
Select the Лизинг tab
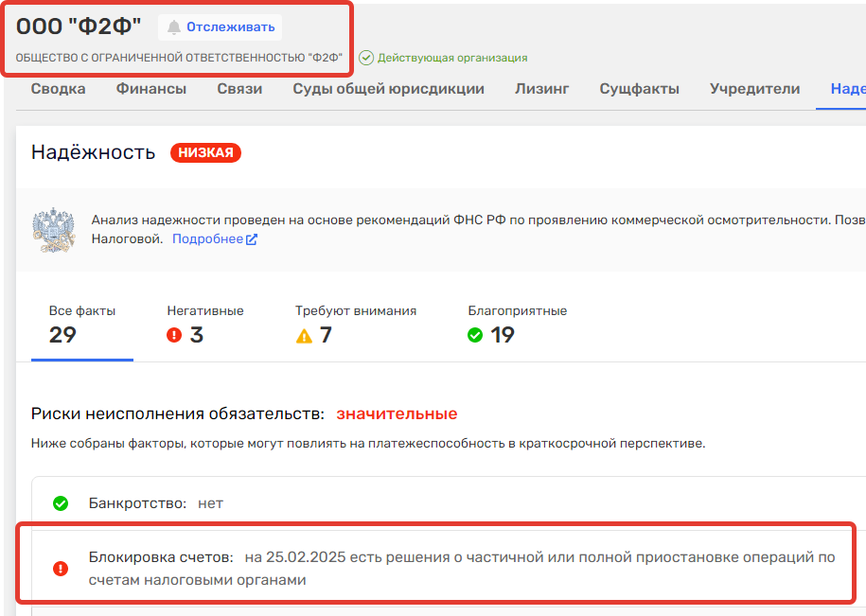pyautogui.click(x=541, y=89)
